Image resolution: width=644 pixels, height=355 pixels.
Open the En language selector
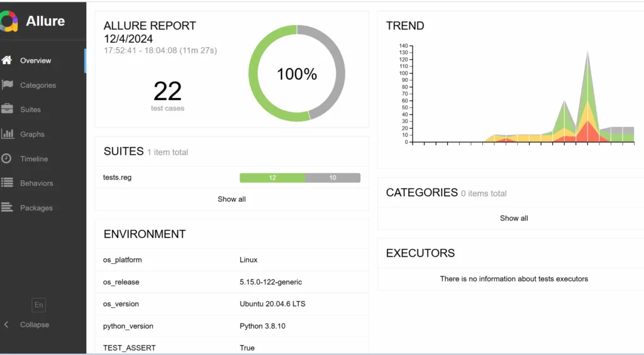(x=39, y=305)
